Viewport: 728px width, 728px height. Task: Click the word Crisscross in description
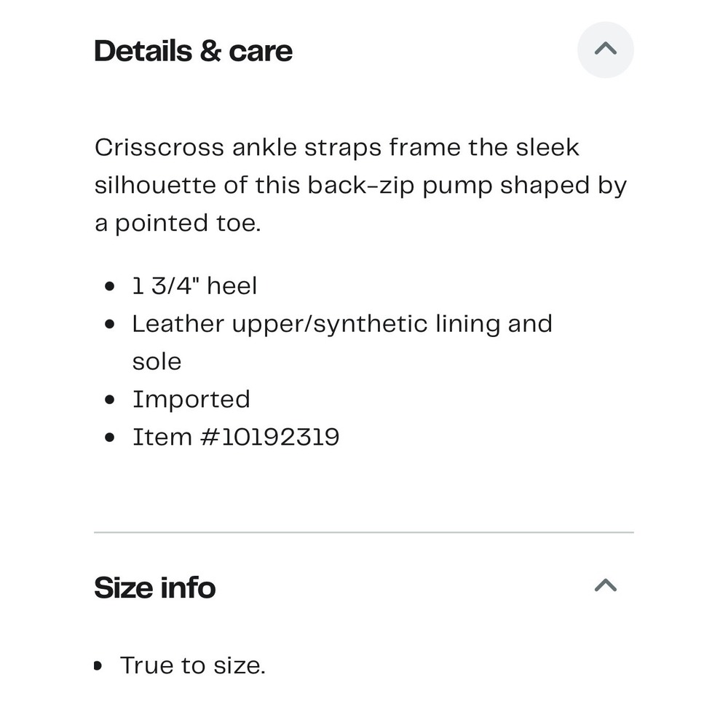coord(159,148)
